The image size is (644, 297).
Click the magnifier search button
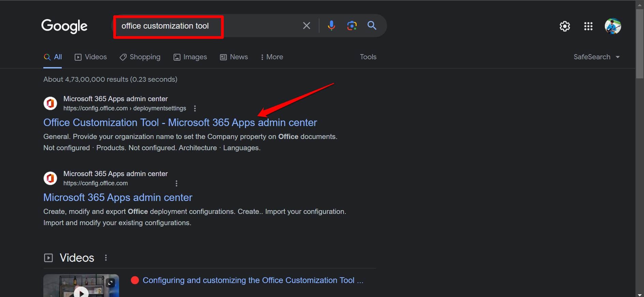[x=372, y=26]
